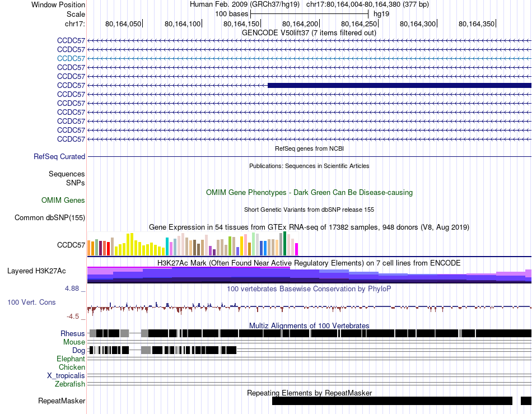Image resolution: width=532 pixels, height=414 pixels.
Task: Click the Zebrafish species label
Action: [70, 384]
